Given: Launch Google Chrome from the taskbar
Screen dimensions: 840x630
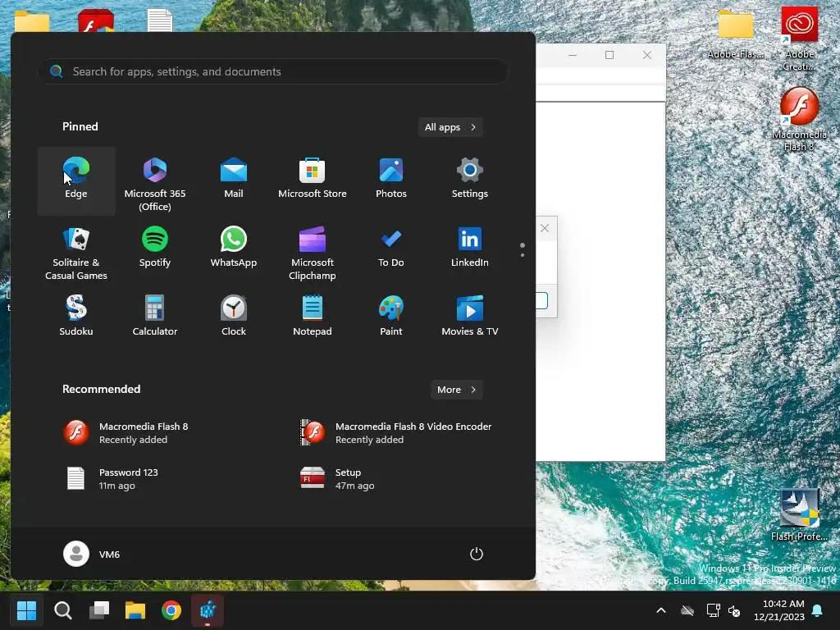Looking at the screenshot, I should coord(171,610).
